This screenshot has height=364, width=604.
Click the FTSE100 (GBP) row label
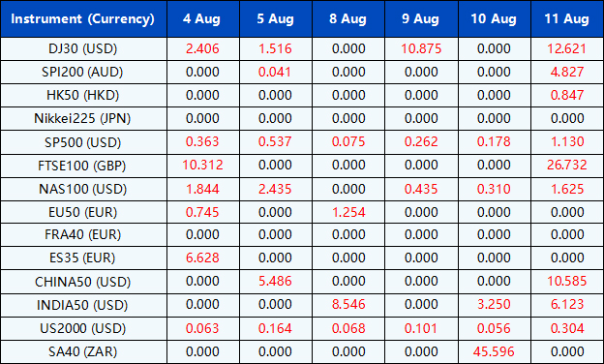[82, 166]
